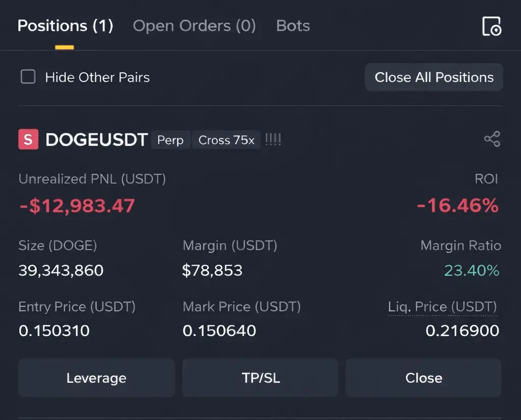Click the Perp contract type tag
This screenshot has width=521, height=420.
point(170,140)
